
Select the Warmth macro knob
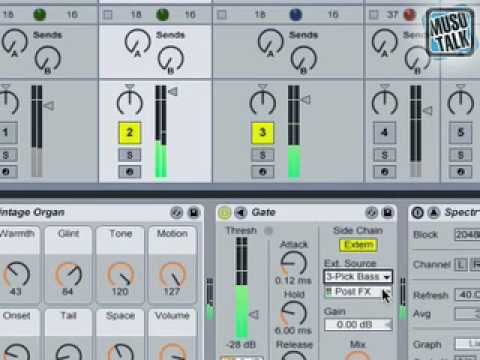(16, 275)
